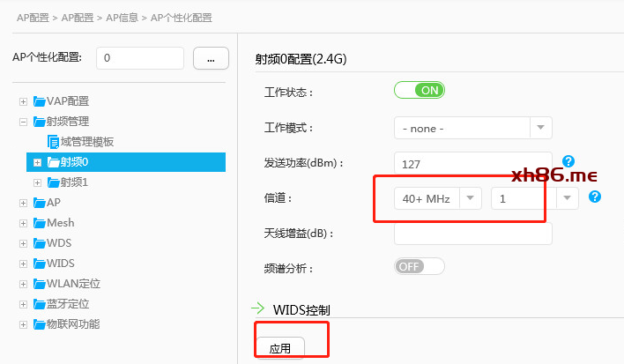624x364 pixels.
Task: Click the green arrow beside WIDS控制
Action: pos(258,308)
